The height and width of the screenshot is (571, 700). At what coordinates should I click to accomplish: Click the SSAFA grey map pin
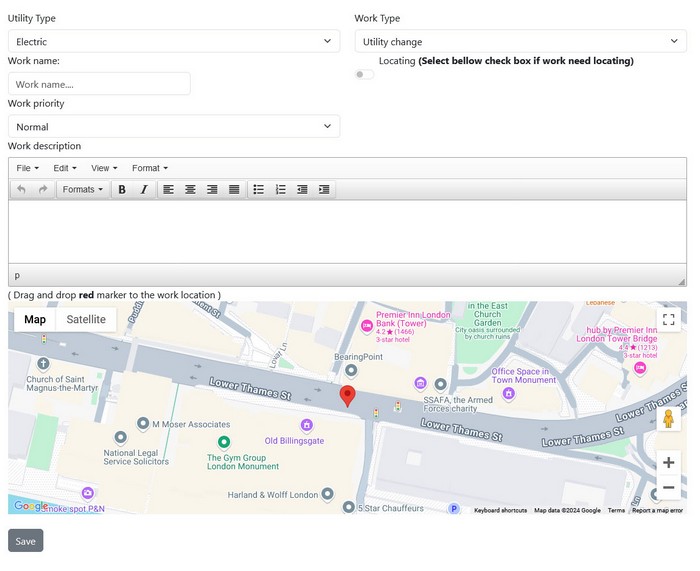(441, 384)
